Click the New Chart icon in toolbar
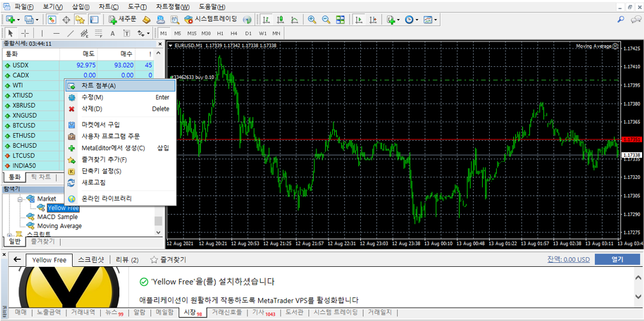This screenshot has width=644, height=321. (11, 19)
